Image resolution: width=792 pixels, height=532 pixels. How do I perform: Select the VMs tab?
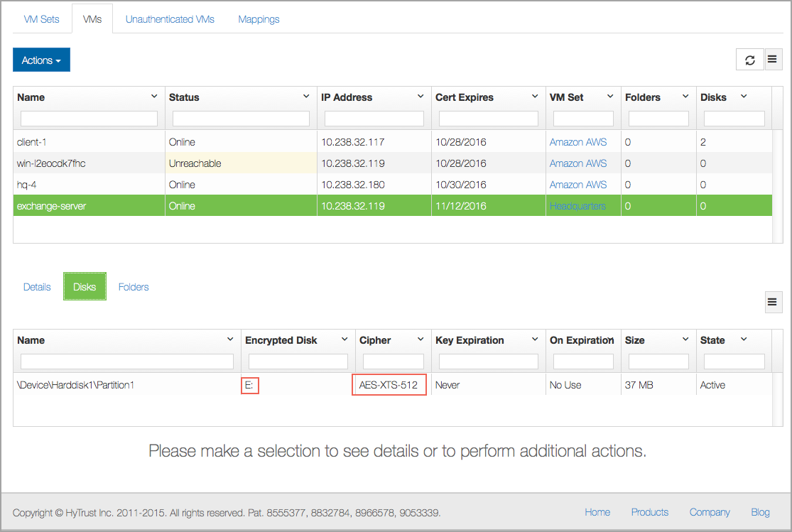(x=92, y=19)
